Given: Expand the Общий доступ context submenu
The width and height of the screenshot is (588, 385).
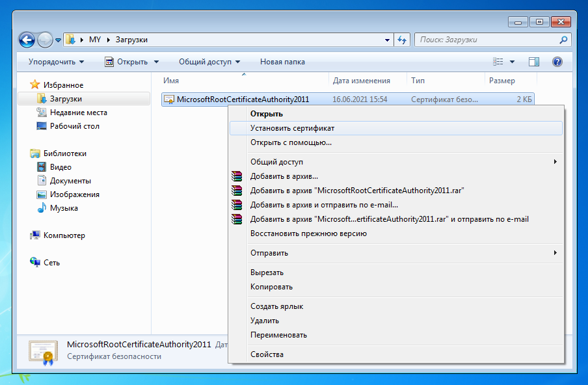Looking at the screenshot, I should (395, 162).
